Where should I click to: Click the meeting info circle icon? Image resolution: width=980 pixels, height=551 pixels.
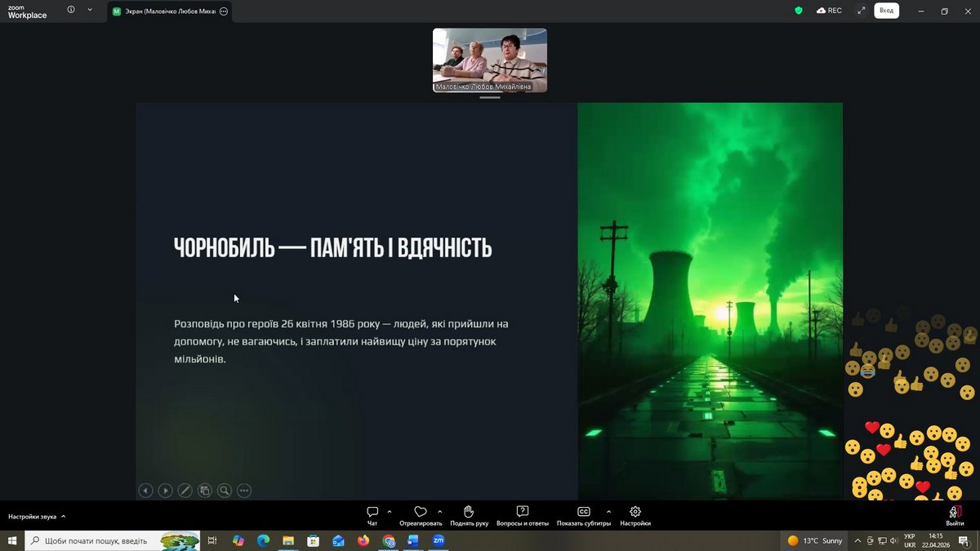click(x=71, y=10)
